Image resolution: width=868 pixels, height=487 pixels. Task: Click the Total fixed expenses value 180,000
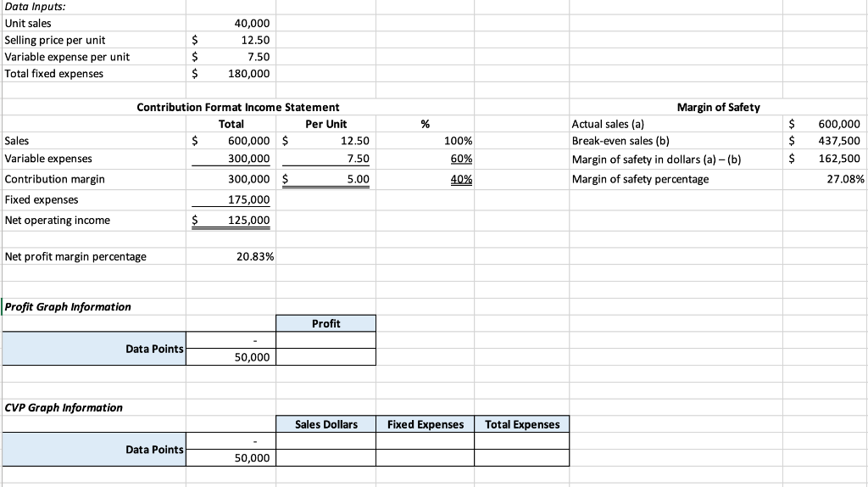[x=248, y=73]
